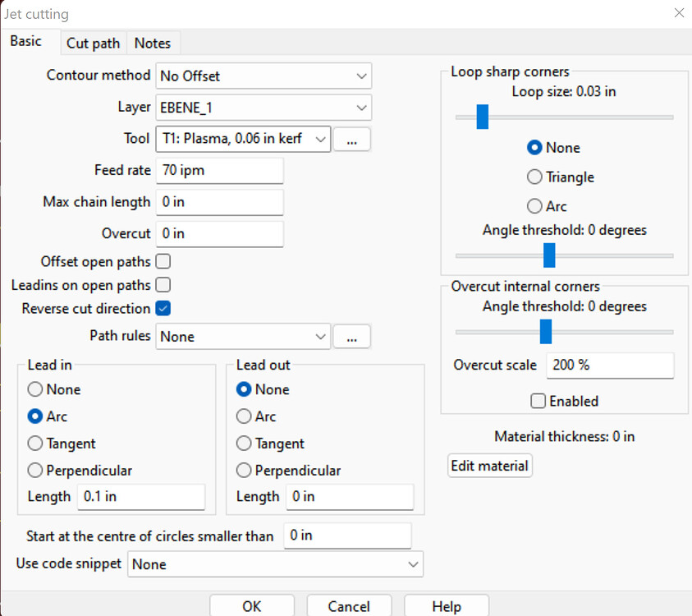Select Perpendicular lead in
This screenshot has width=692, height=616.
click(x=34, y=471)
